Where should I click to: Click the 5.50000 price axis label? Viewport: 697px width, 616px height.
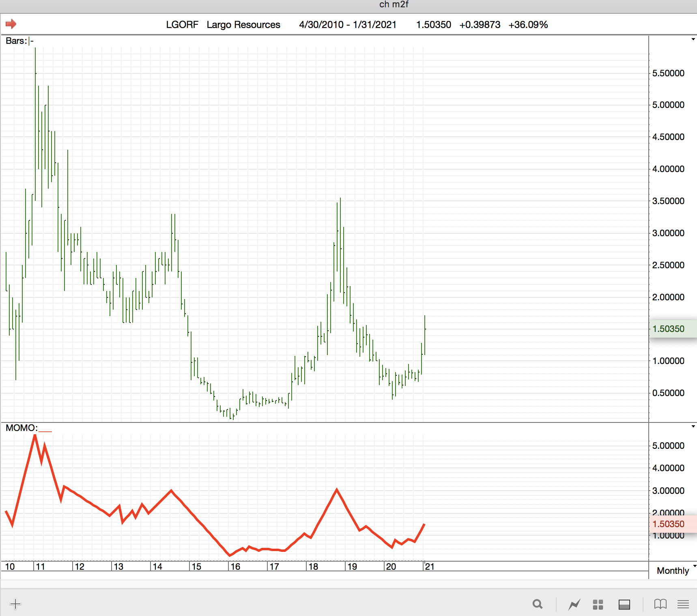tap(668, 73)
